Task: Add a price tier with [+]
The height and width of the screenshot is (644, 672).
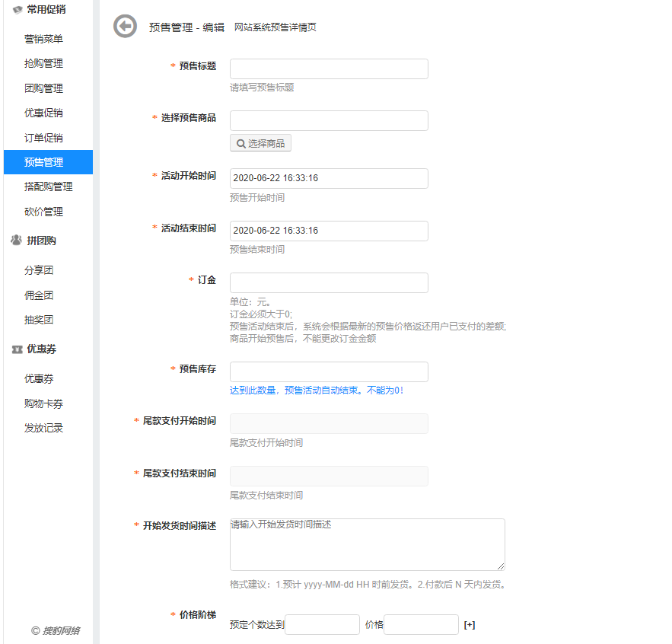Action: coord(470,625)
